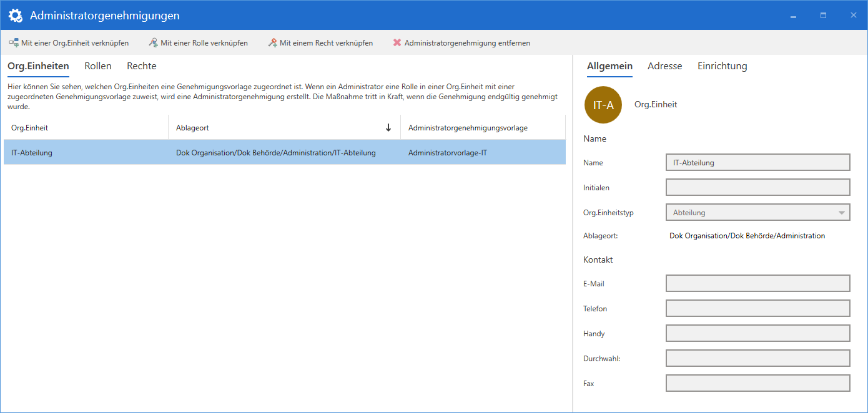Switch to the Adresse tab

click(x=664, y=66)
